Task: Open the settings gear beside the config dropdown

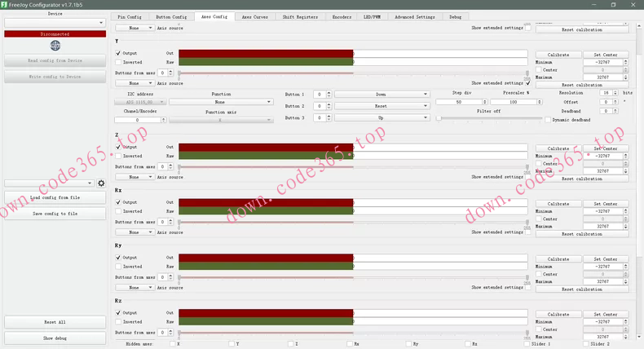Action: [101, 183]
